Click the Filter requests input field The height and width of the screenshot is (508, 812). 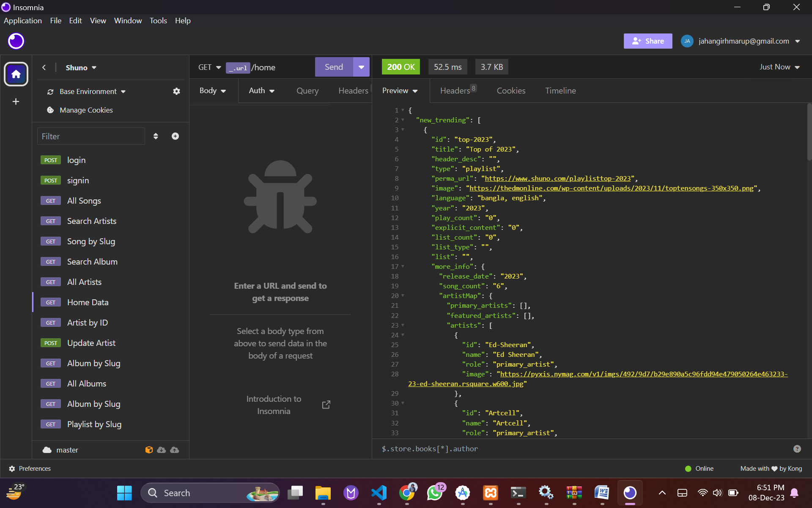91,136
